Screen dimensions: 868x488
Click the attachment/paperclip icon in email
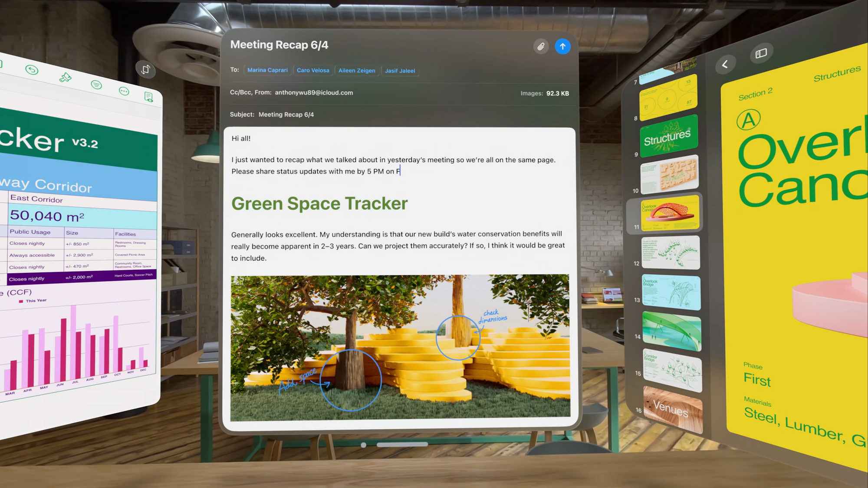pyautogui.click(x=541, y=46)
